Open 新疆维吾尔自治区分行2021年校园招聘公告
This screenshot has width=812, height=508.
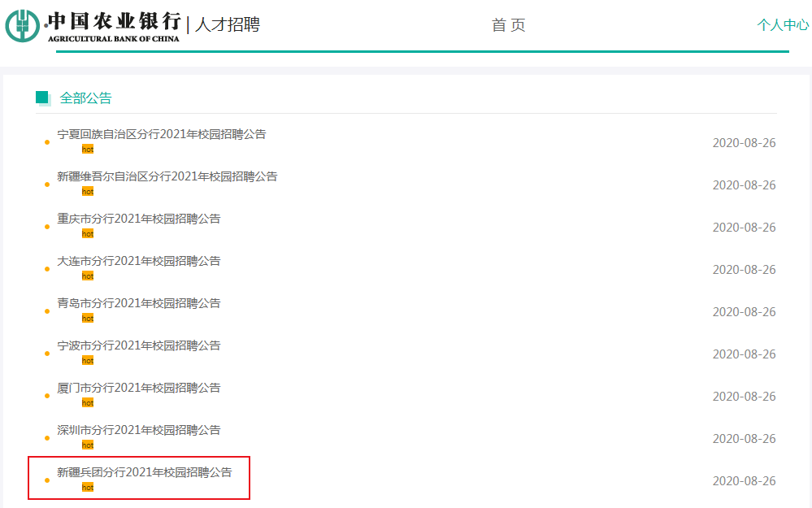pos(167,176)
